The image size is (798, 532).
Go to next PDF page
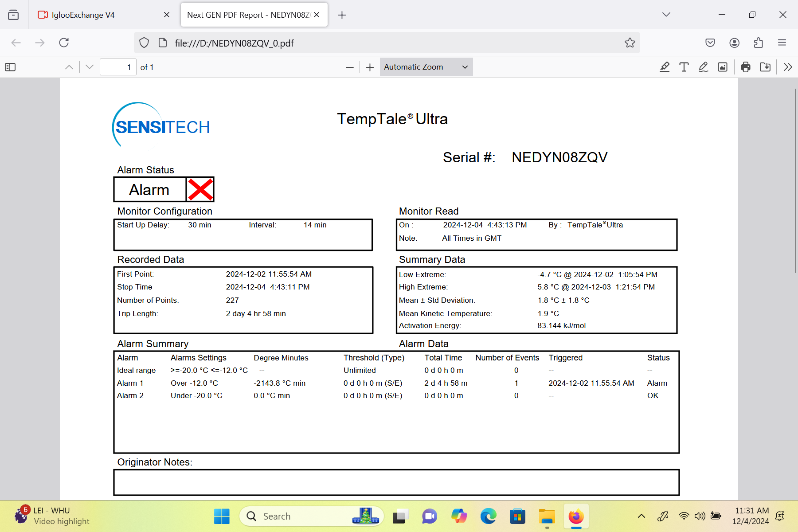pyautogui.click(x=90, y=67)
